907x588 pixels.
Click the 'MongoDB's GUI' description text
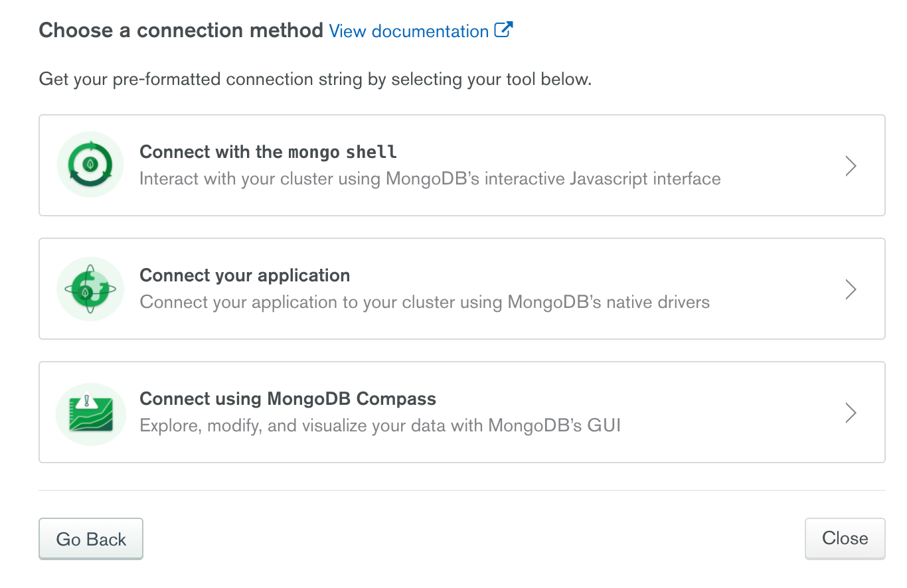click(554, 425)
